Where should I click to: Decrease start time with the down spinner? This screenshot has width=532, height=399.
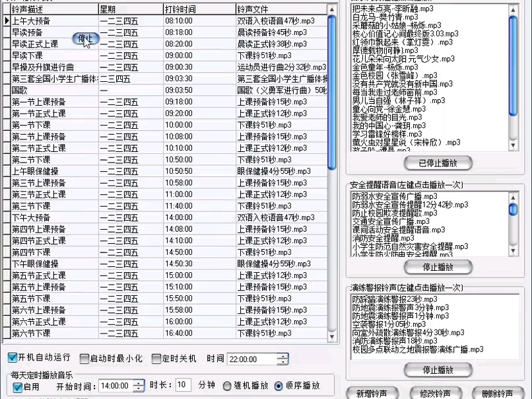click(139, 388)
